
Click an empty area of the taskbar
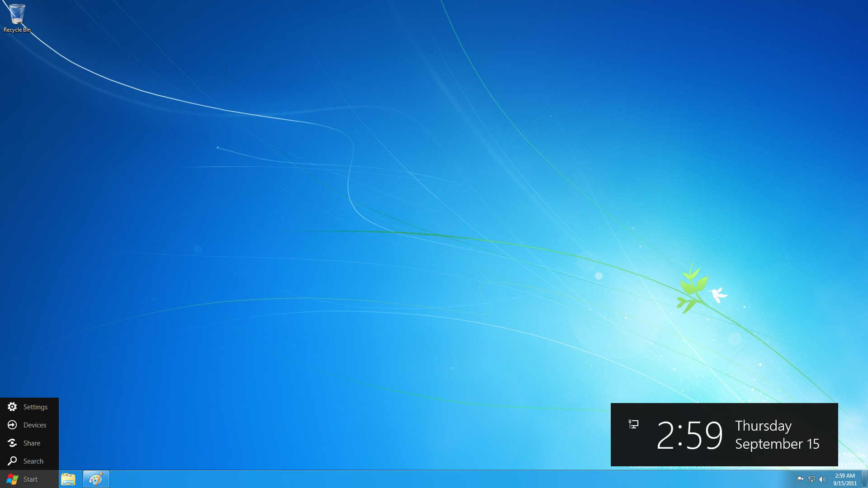(407, 479)
